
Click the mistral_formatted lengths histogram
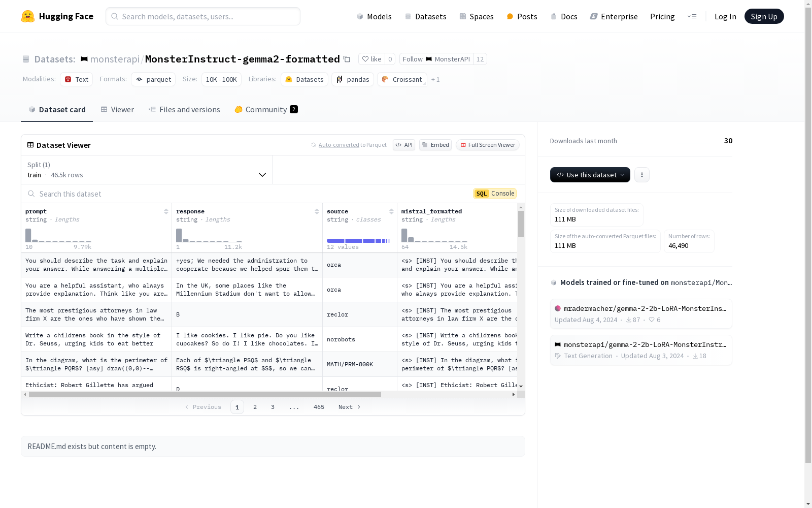tap(434, 235)
